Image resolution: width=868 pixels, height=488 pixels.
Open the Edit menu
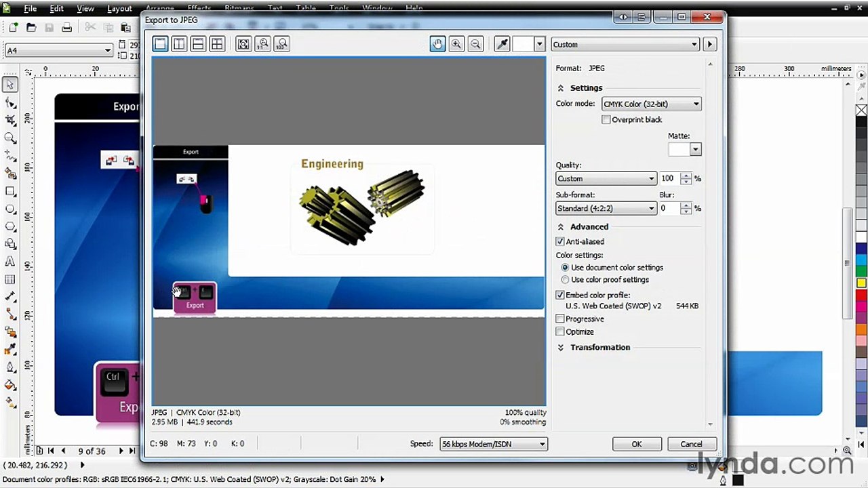pyautogui.click(x=56, y=9)
